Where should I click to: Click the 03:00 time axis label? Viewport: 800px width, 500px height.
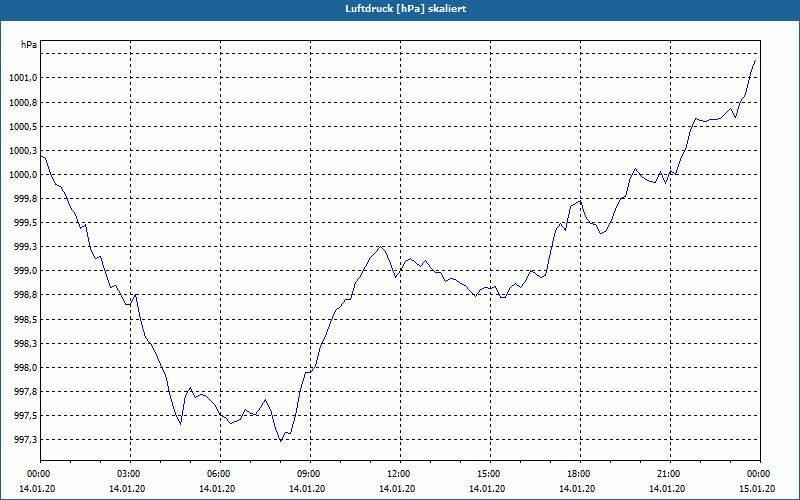coord(130,474)
